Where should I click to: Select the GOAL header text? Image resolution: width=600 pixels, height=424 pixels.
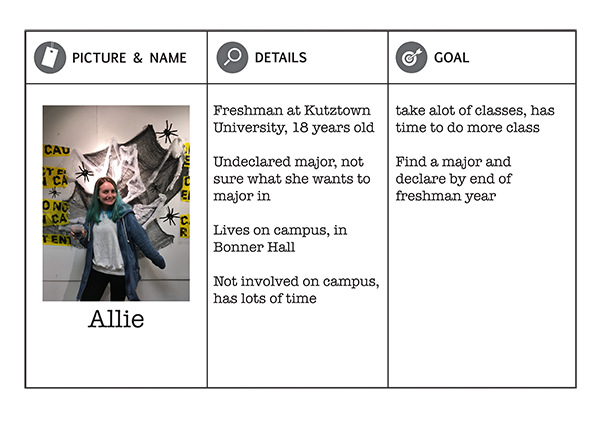452,57
